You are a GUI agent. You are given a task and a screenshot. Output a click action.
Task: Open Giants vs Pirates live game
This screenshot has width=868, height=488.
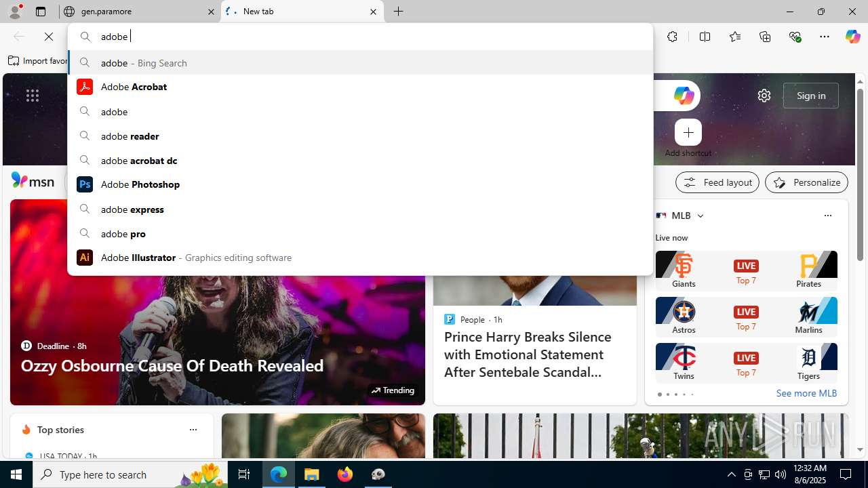746,270
